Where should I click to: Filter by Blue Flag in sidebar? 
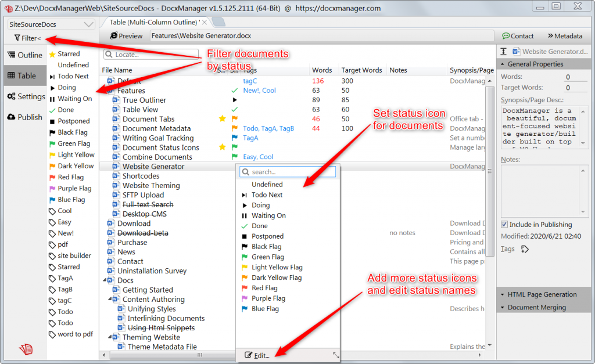[67, 200]
